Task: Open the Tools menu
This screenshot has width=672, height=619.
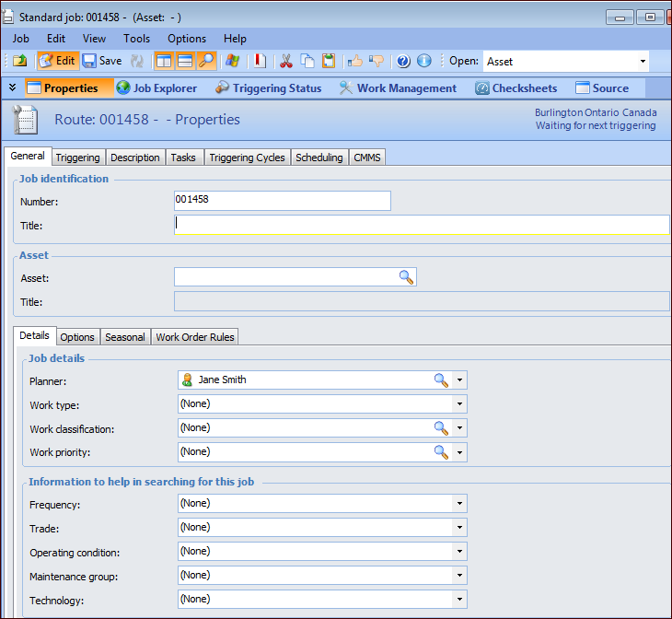Action: pyautogui.click(x=136, y=39)
